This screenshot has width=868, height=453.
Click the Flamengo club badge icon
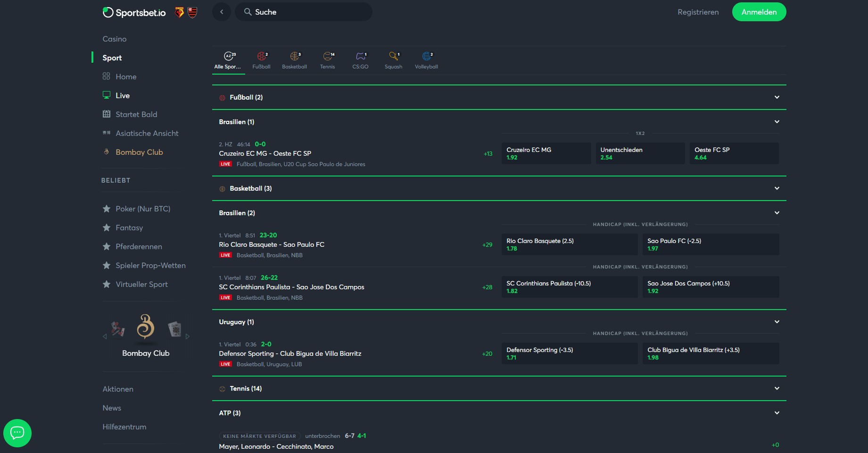coord(192,12)
